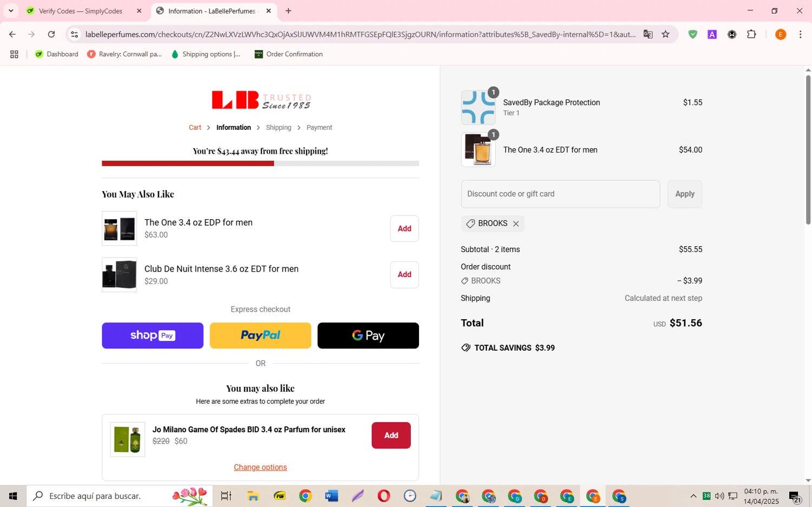812x507 pixels.
Task: Focus the Discount code or gift card field
Action: [x=560, y=194]
